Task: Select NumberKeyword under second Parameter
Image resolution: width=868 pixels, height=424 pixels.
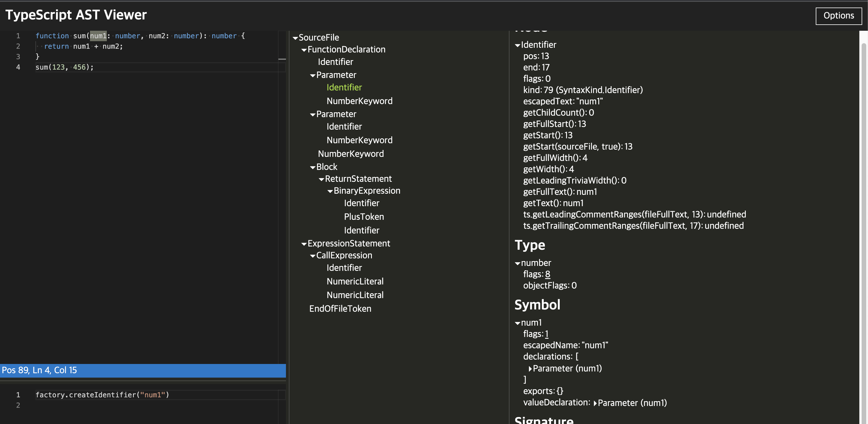Action: tap(359, 140)
